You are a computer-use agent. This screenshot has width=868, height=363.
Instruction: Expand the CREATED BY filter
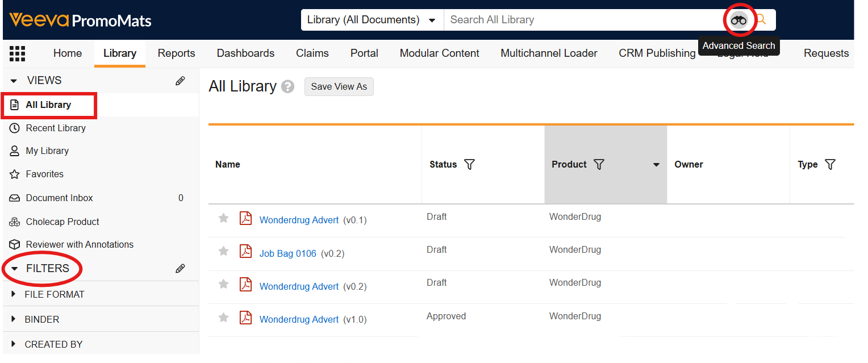pyautogui.click(x=14, y=344)
